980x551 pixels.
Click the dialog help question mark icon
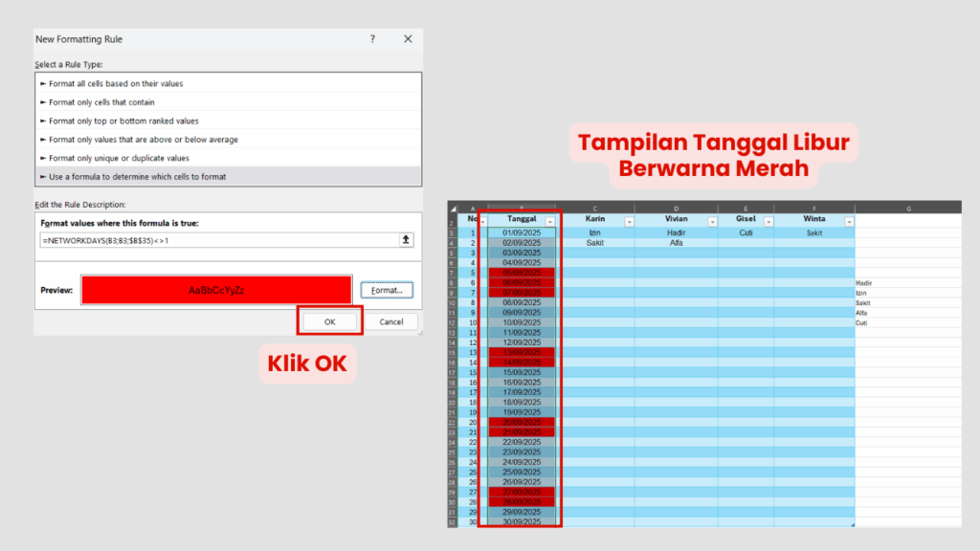pyautogui.click(x=372, y=39)
